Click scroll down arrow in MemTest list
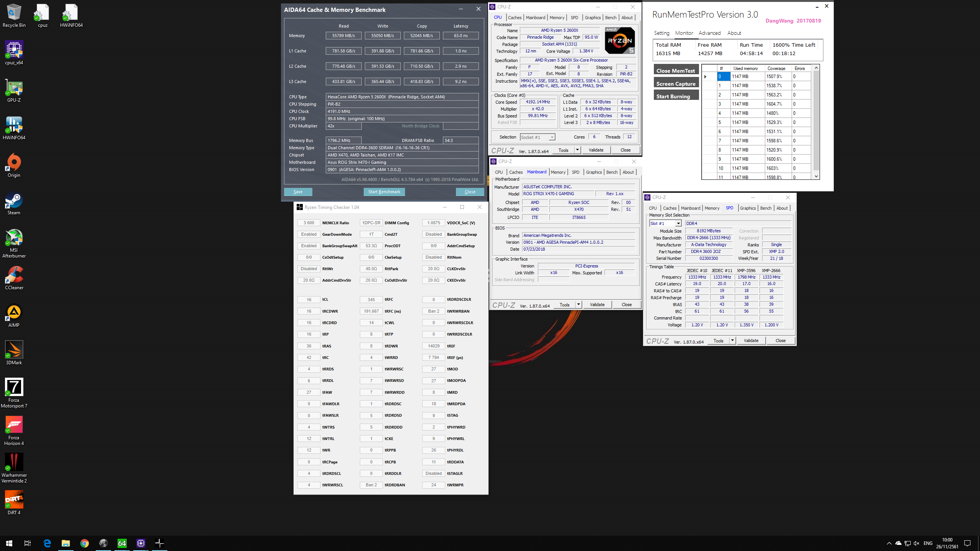 coord(816,176)
